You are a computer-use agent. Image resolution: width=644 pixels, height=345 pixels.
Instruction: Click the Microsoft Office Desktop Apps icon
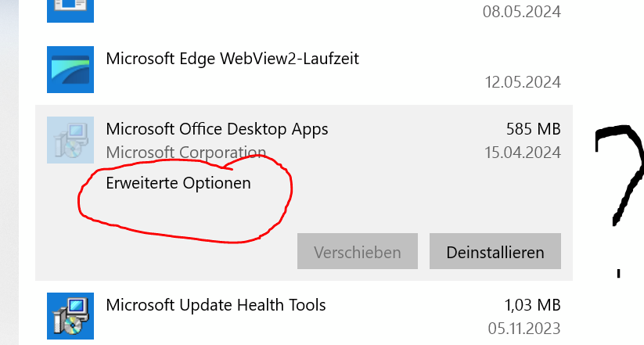[x=70, y=140]
